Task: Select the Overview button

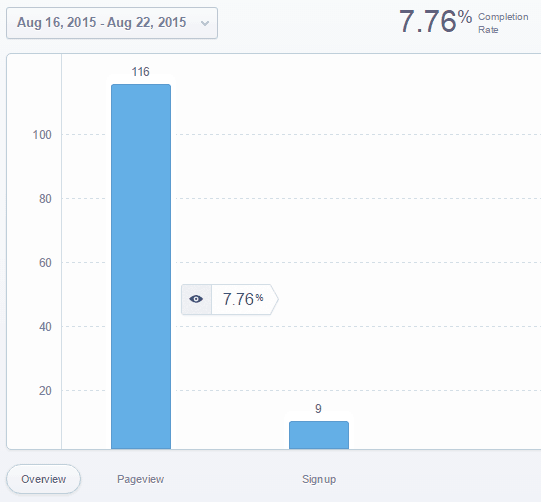Action: (43, 479)
